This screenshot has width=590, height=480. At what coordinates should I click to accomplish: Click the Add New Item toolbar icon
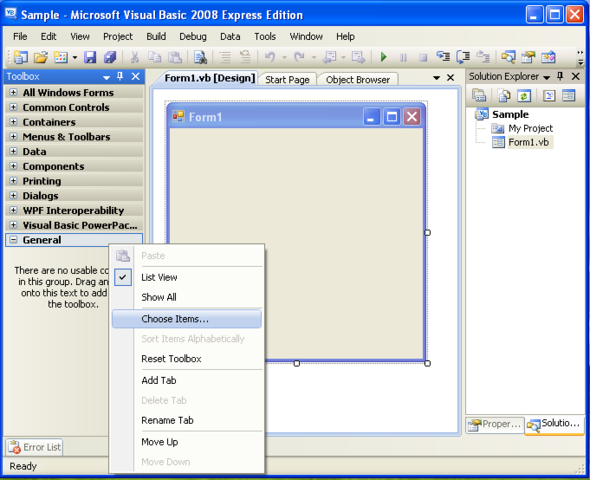[x=61, y=57]
